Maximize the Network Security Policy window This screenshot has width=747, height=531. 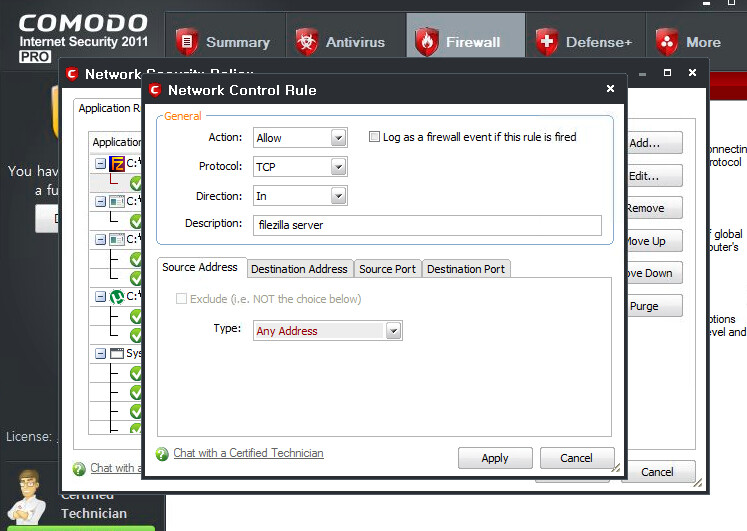(x=667, y=72)
